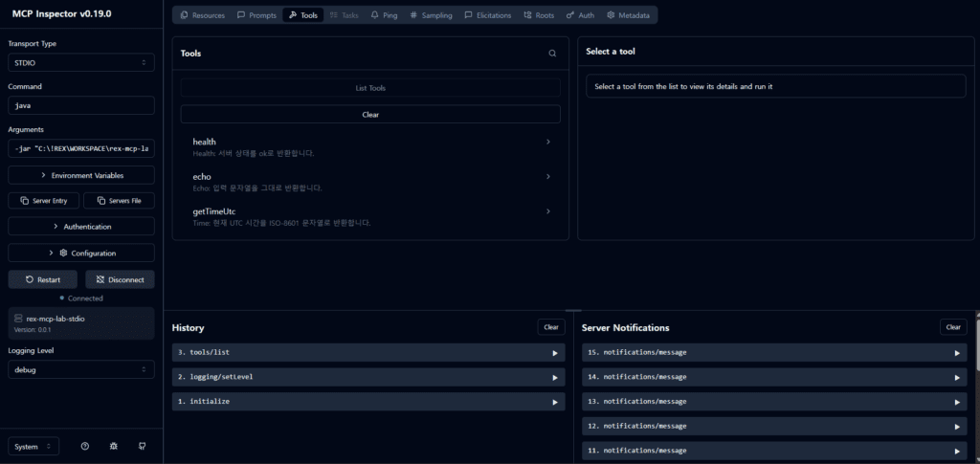This screenshot has width=980, height=464.
Task: Click the MCP Inspector v0.19.0 title
Action: tap(62, 13)
